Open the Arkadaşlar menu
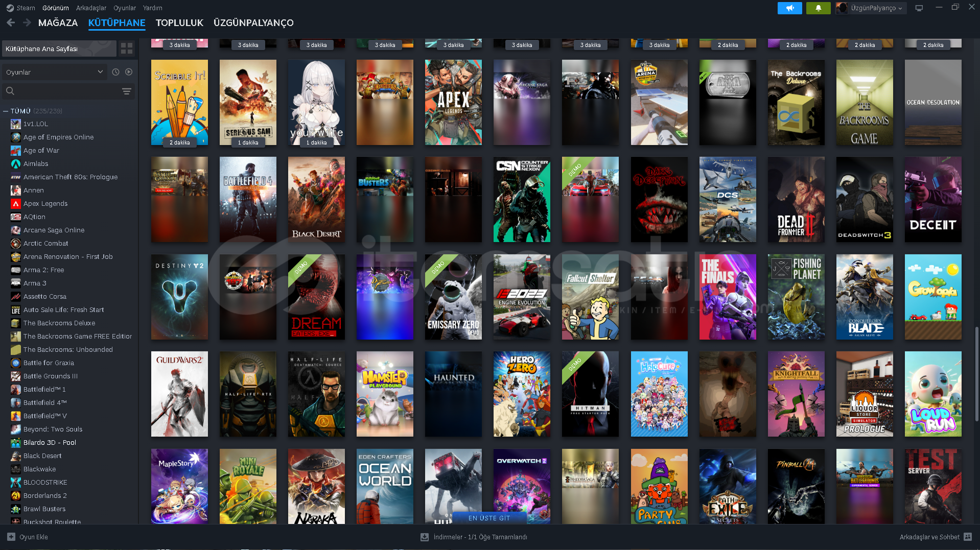 [x=91, y=8]
